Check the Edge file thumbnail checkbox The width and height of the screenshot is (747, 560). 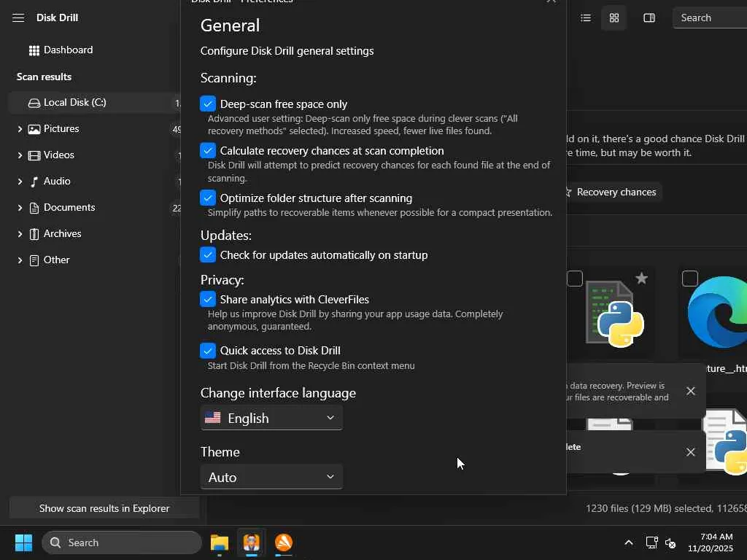690,279
